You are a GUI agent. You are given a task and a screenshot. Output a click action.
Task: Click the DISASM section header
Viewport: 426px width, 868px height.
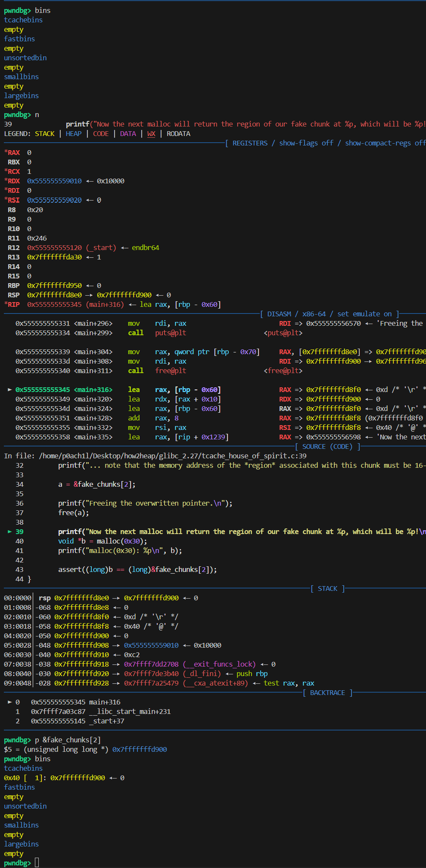279,314
